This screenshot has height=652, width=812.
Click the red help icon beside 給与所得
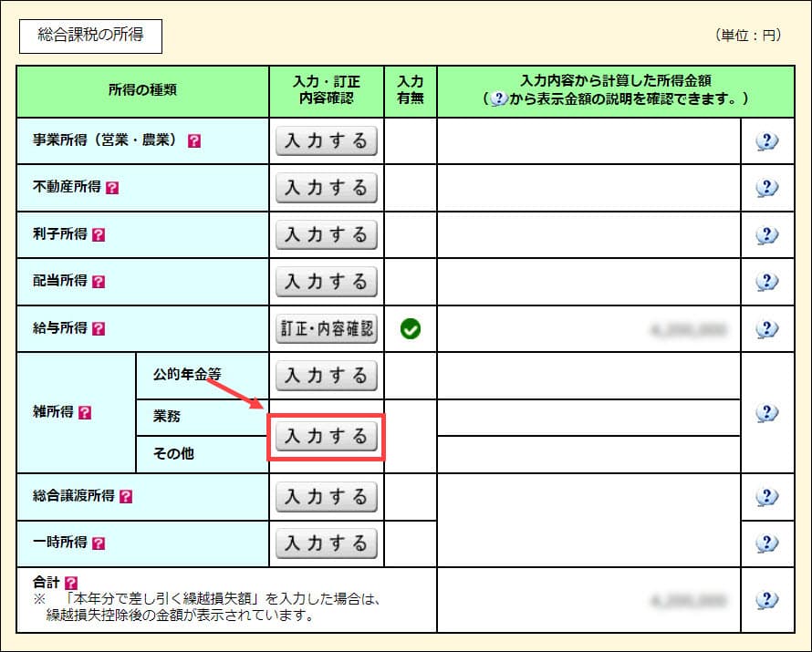99,328
